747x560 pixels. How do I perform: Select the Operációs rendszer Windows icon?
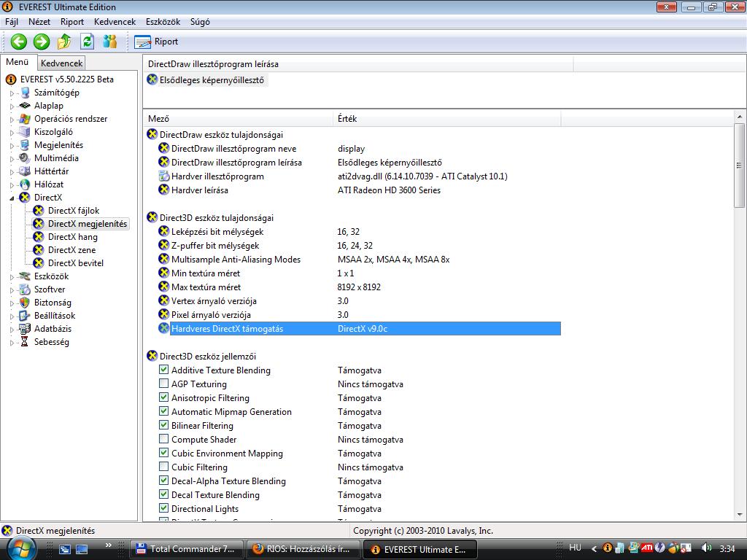coord(25,119)
